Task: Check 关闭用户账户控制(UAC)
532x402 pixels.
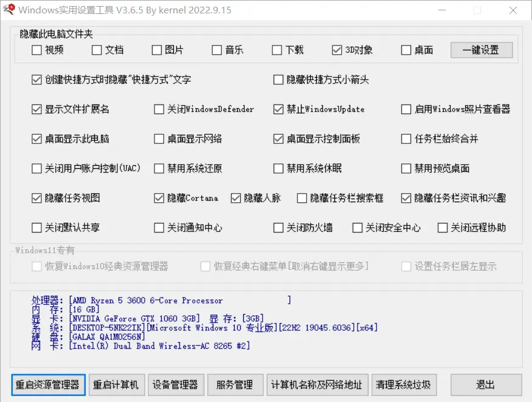Action: click(36, 168)
